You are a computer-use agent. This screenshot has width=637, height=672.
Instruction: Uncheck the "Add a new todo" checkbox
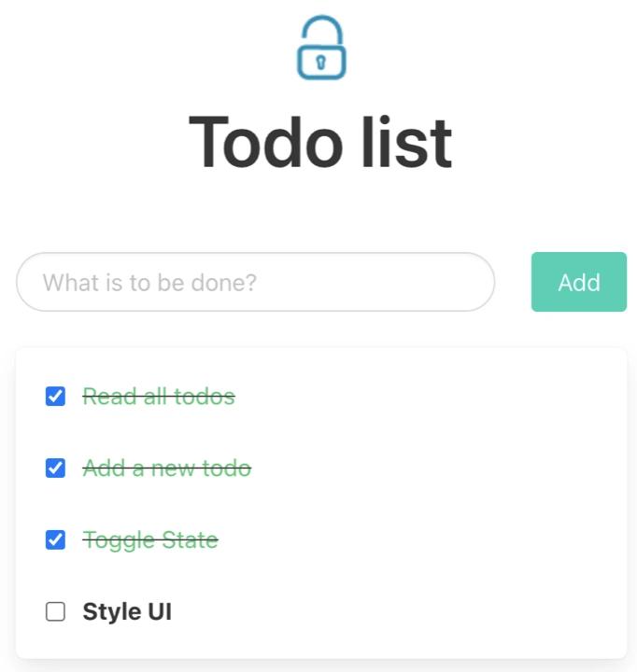[56, 468]
